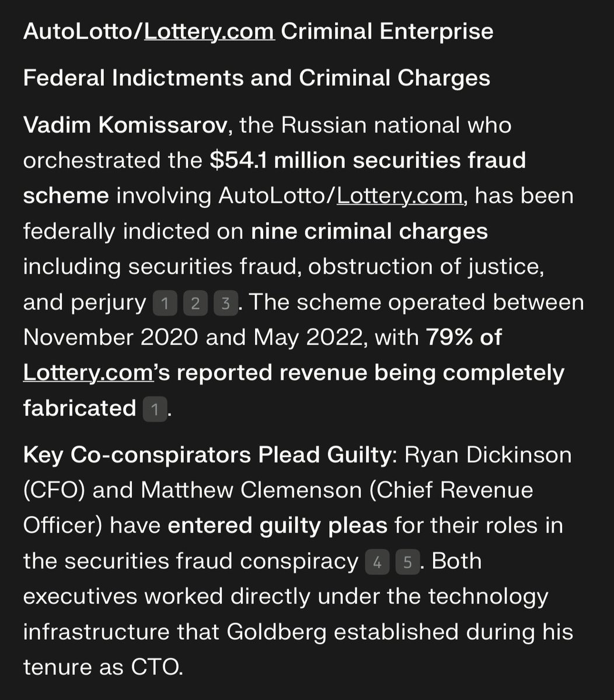This screenshot has width=614, height=700.
Task: Open the Lottery.com link in the title heading
Action: click(x=209, y=32)
